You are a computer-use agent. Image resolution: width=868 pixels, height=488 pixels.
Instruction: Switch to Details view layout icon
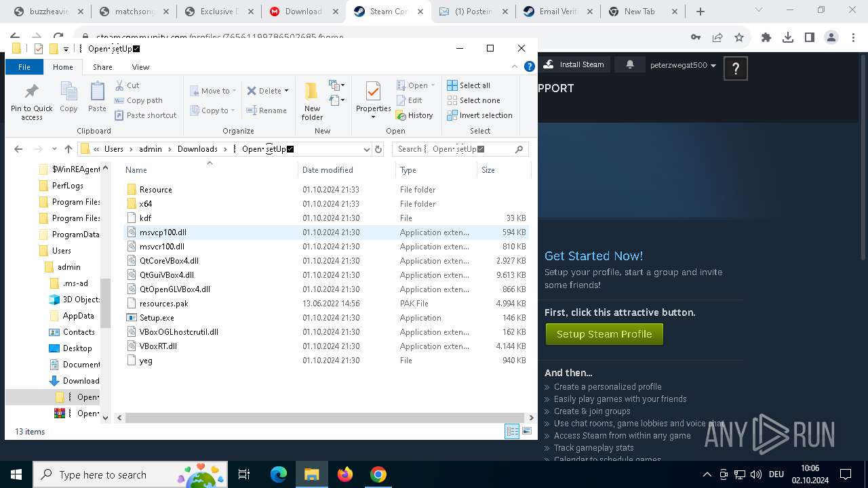512,432
